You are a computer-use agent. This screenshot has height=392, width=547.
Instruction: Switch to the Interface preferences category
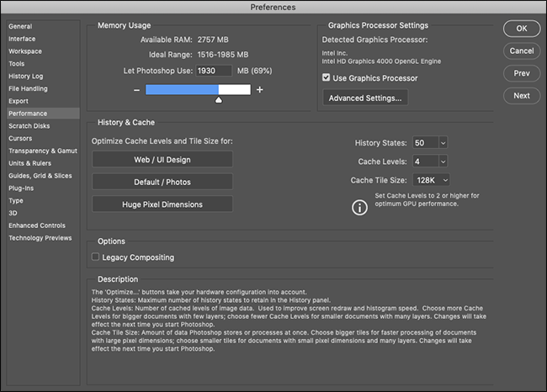(x=23, y=39)
